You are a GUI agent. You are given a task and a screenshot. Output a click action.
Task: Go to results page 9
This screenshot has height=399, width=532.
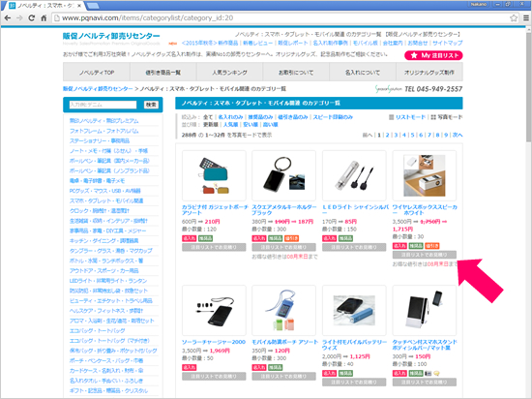pos(446,136)
